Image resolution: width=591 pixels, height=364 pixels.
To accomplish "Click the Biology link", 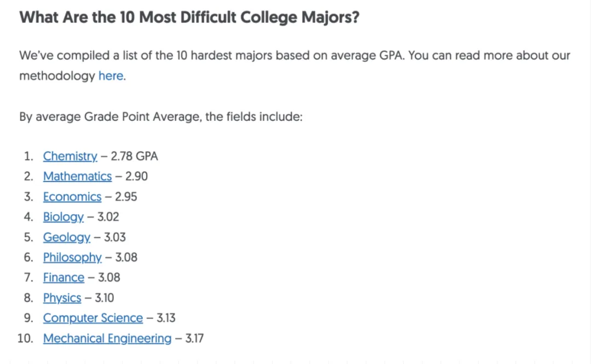I will (x=63, y=217).
